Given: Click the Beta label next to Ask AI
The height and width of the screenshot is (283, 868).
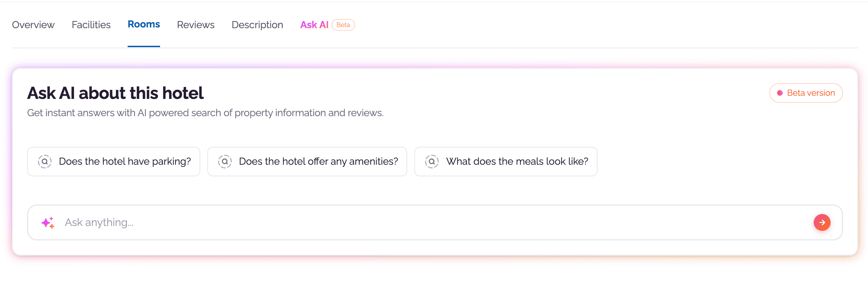Looking at the screenshot, I should point(343,25).
